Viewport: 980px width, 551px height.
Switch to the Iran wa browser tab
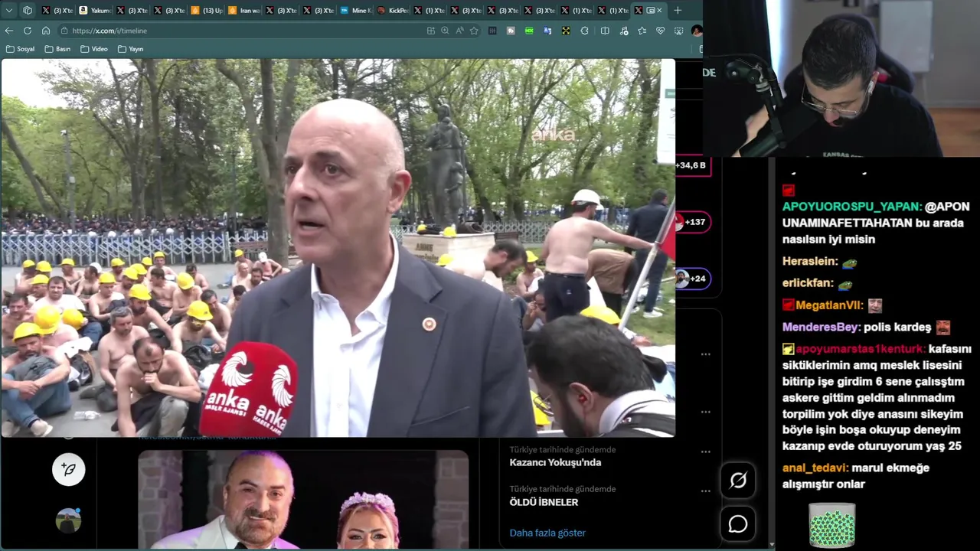point(244,11)
